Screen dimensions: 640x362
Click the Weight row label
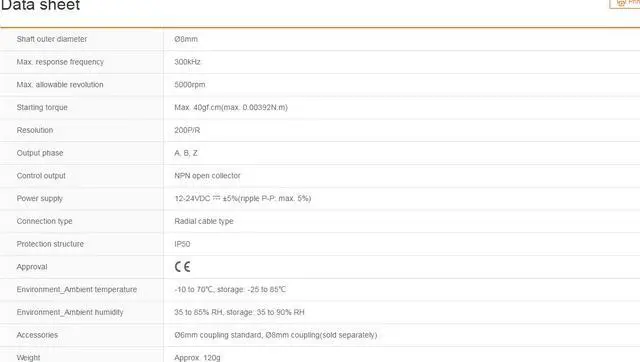tap(28, 358)
